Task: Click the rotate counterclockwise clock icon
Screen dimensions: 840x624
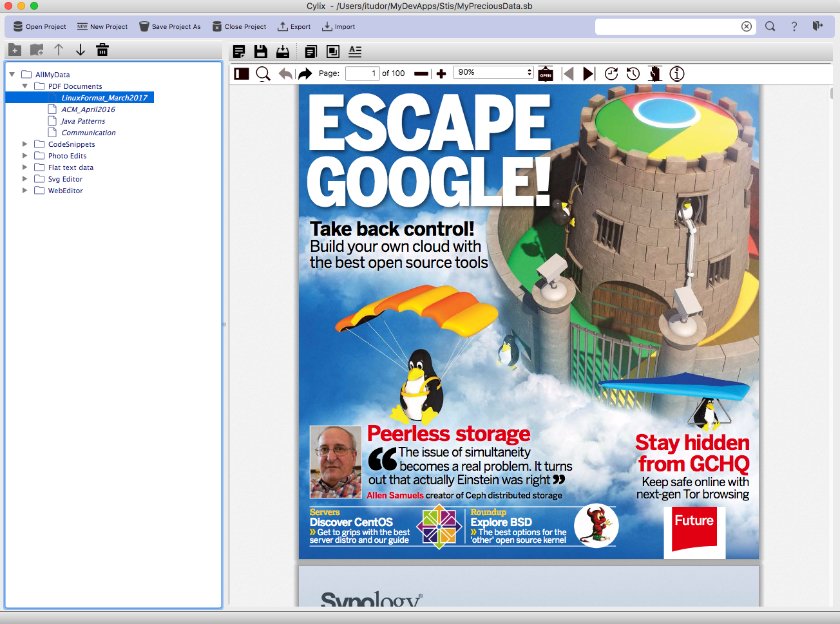Action: point(633,73)
